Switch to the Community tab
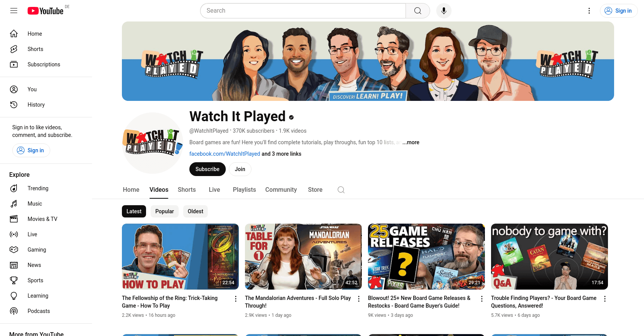The image size is (644, 336). pos(281,190)
